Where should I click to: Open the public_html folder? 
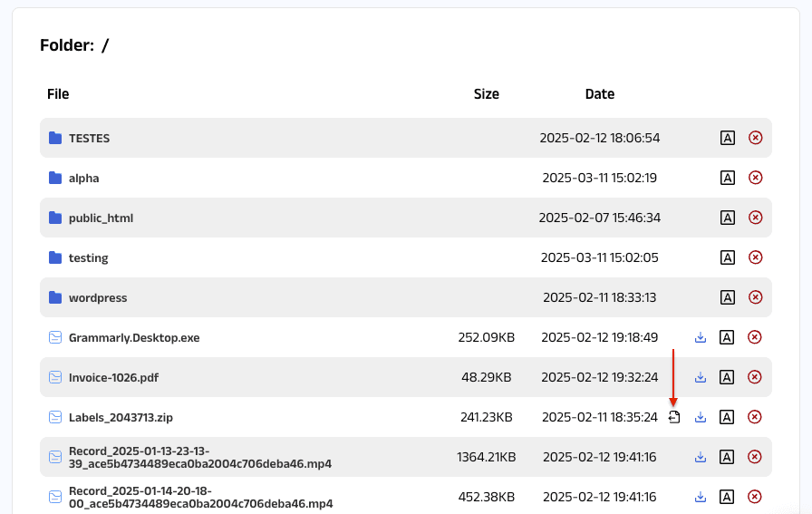tap(101, 218)
